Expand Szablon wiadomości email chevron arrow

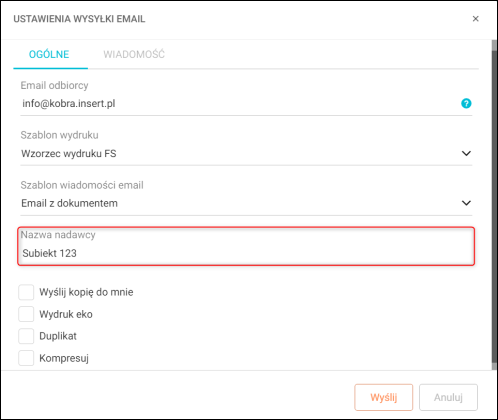(x=466, y=203)
